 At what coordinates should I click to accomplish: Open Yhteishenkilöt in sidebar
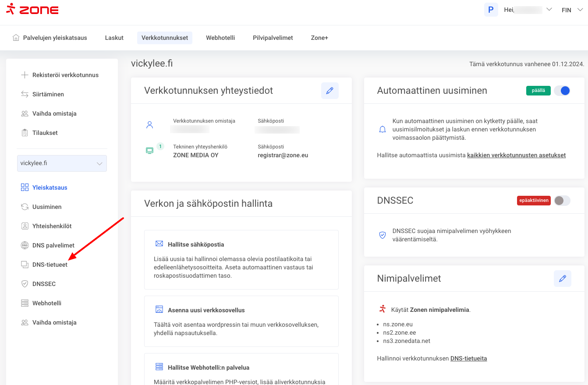[x=52, y=226]
